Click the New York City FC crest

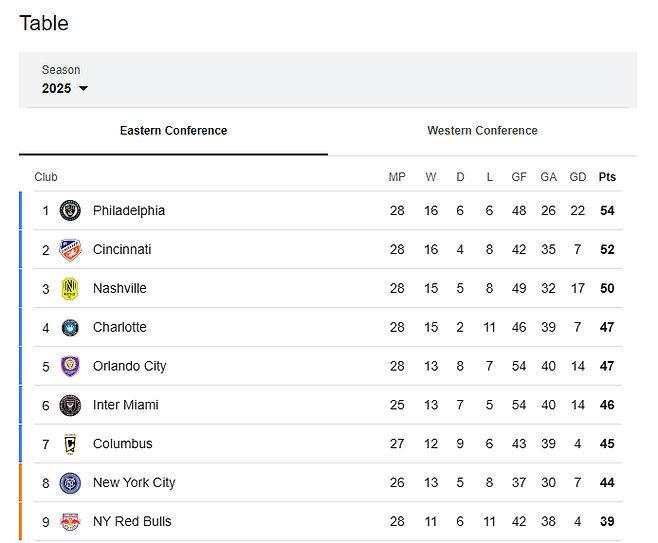coord(69,483)
